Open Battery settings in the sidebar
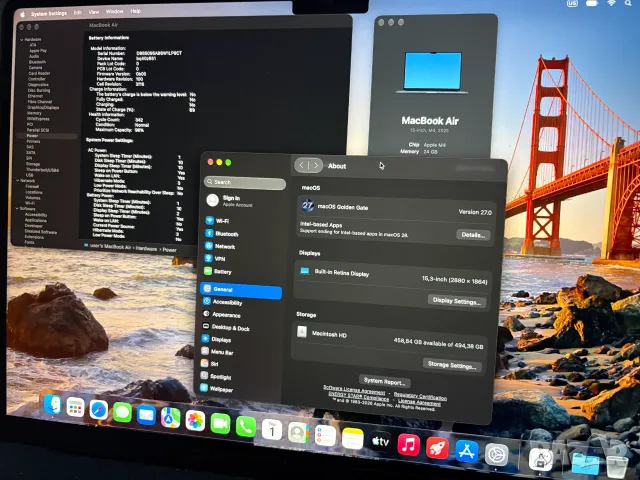 (218, 271)
